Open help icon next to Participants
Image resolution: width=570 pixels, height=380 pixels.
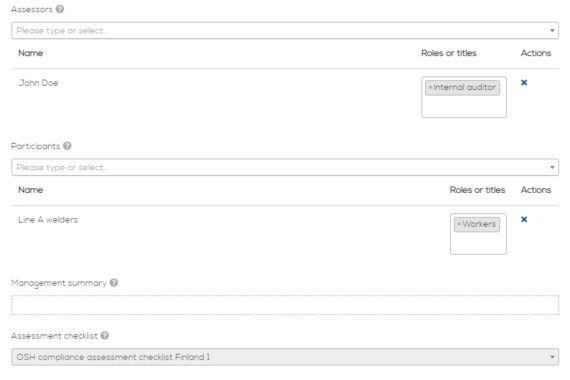click(x=67, y=146)
